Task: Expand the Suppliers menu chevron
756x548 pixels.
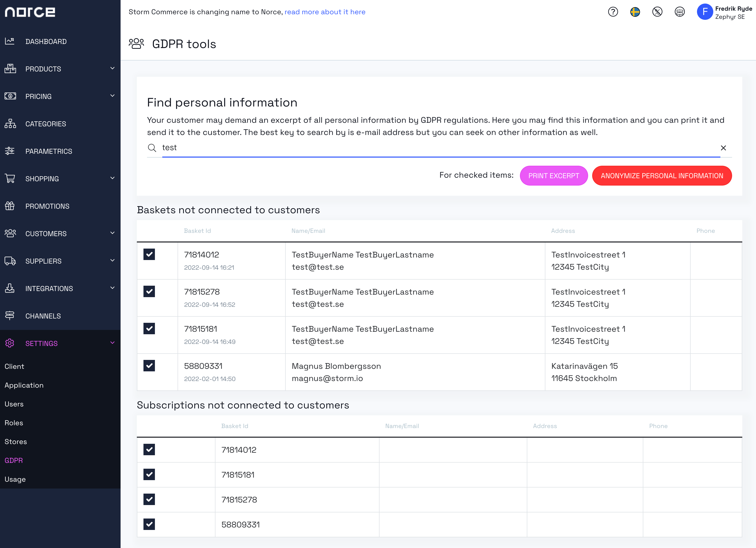Action: pos(112,260)
